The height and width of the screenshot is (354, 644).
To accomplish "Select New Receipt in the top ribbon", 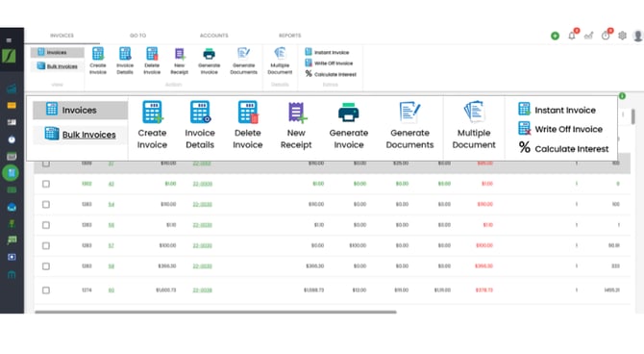I will pyautogui.click(x=179, y=60).
